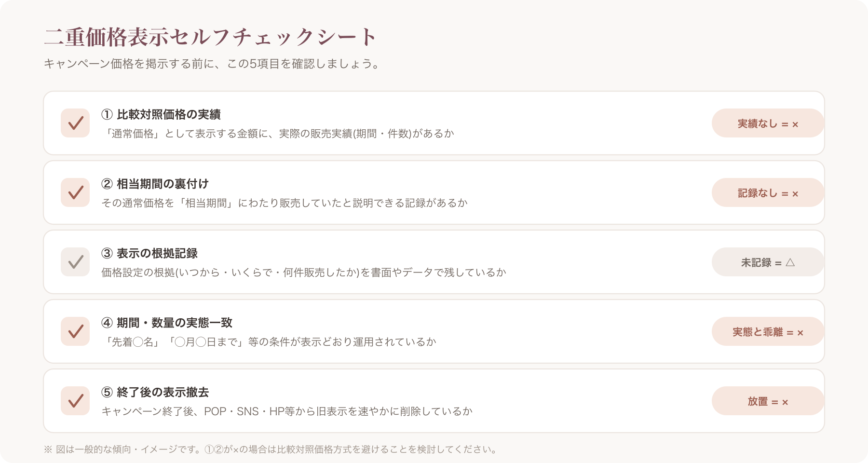Click the 放置 = × badge

click(768, 401)
